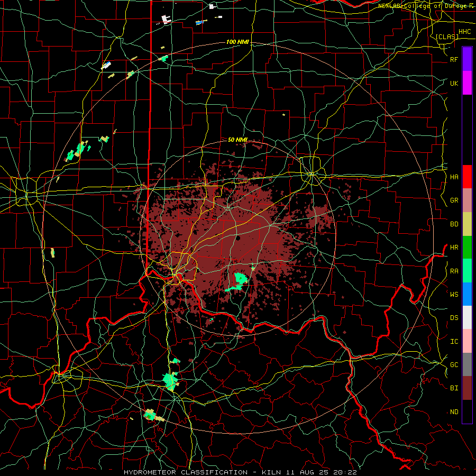Click the HR legend label
476x476 pixels.
pyautogui.click(x=454, y=248)
